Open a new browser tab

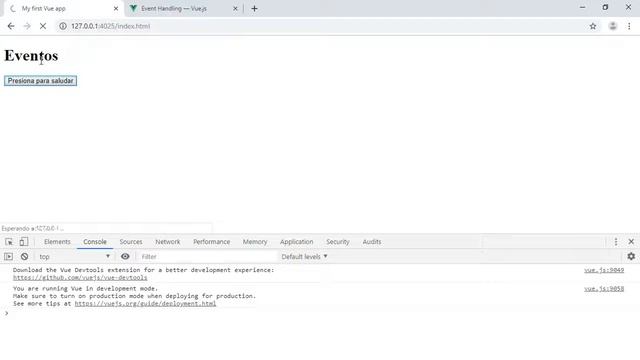click(254, 9)
